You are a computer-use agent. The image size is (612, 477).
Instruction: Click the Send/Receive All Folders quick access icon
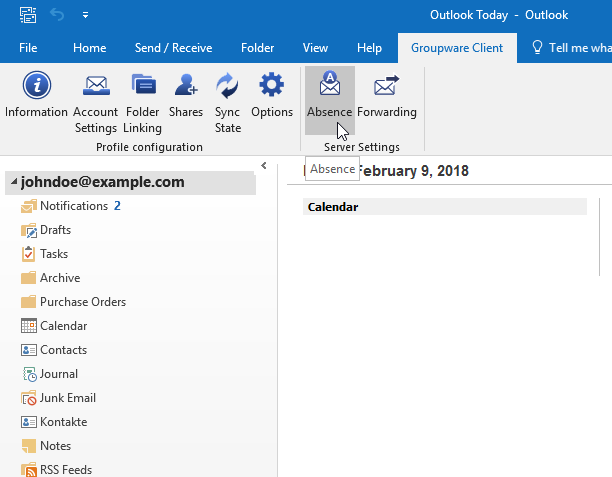(x=28, y=15)
